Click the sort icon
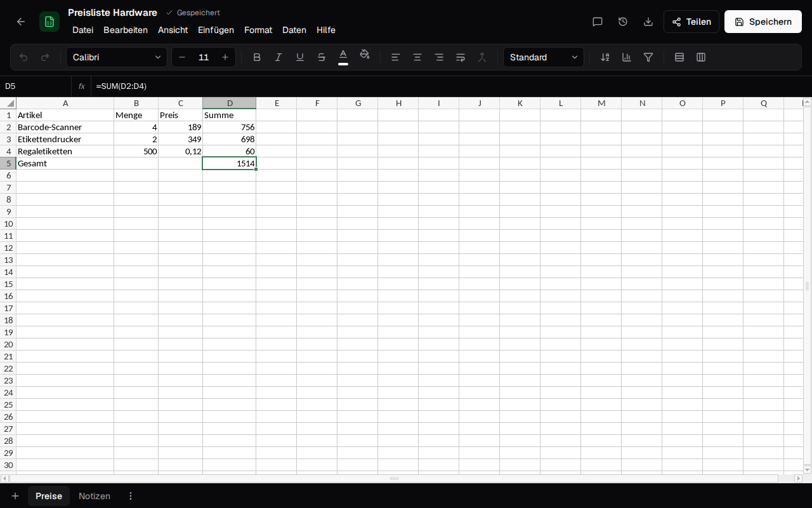 (x=605, y=57)
